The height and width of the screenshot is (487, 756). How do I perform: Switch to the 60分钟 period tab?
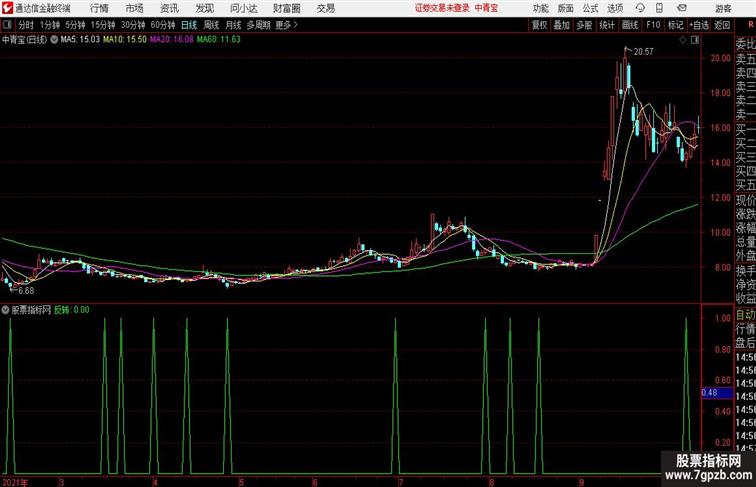point(163,25)
